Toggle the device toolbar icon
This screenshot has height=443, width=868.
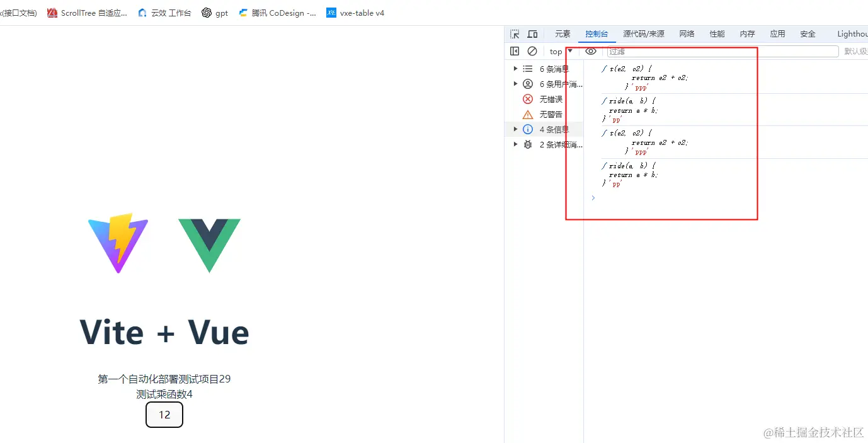pos(532,34)
